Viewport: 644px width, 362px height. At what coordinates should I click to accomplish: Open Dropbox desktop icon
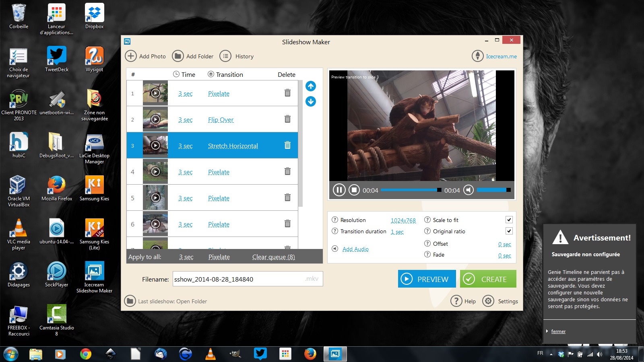pos(95,16)
